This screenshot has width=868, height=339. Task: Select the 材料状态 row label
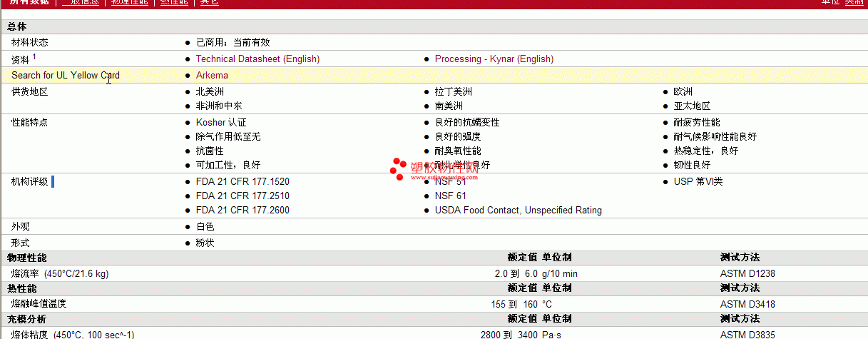click(30, 42)
